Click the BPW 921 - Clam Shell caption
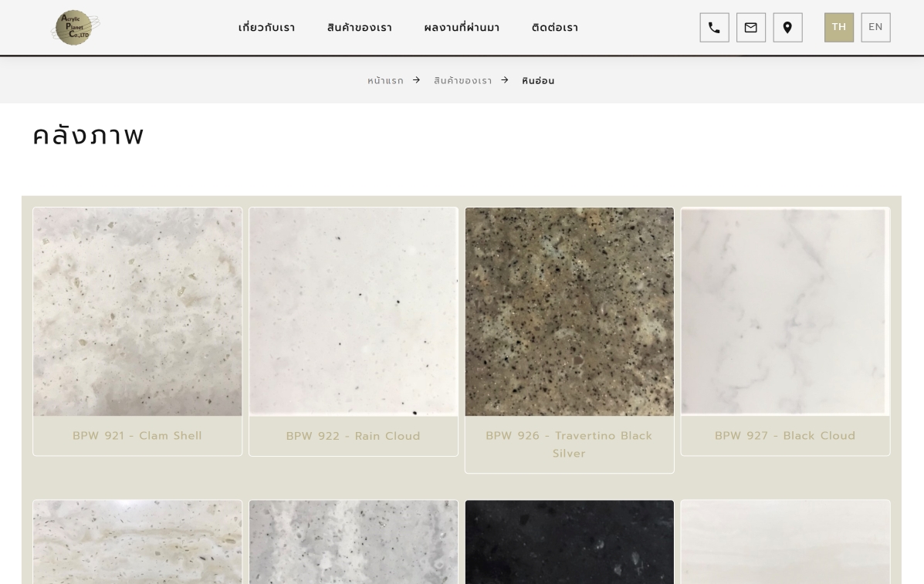This screenshot has width=924, height=584. tap(137, 436)
